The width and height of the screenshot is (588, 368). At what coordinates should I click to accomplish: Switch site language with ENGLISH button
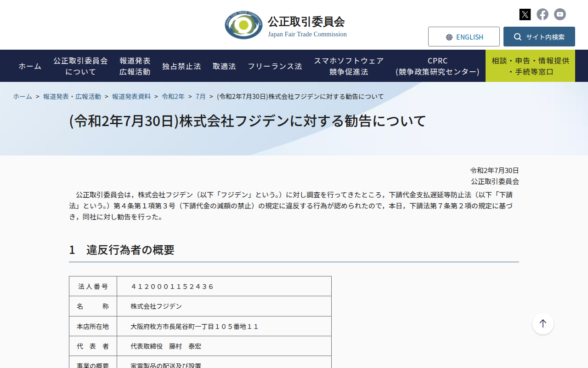464,37
